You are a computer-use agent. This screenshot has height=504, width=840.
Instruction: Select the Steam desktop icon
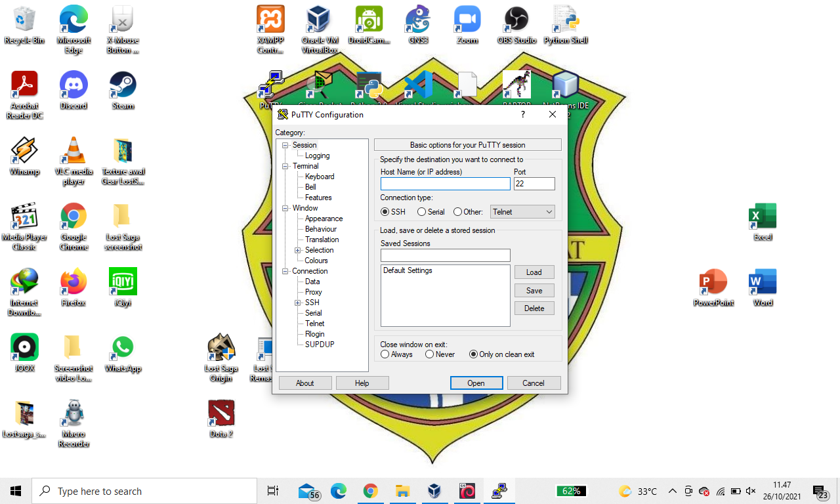[x=123, y=91]
